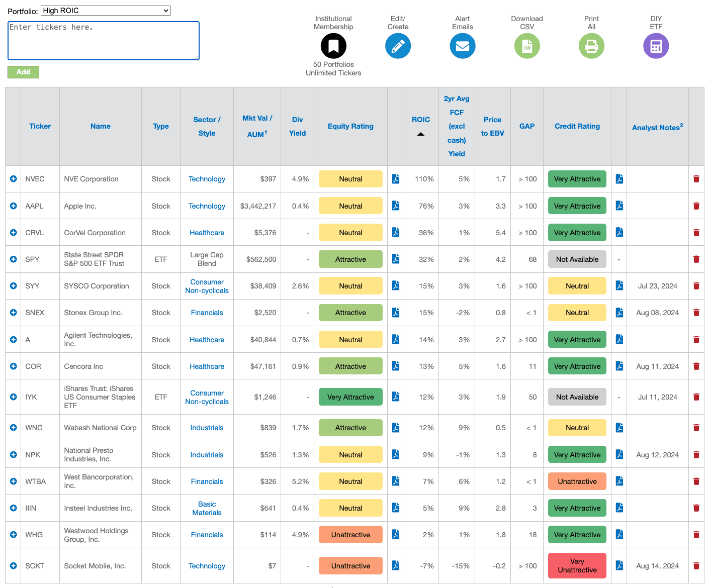The image size is (709, 588).
Task: Delete the SCKT row with trash icon
Action: pyautogui.click(x=696, y=566)
